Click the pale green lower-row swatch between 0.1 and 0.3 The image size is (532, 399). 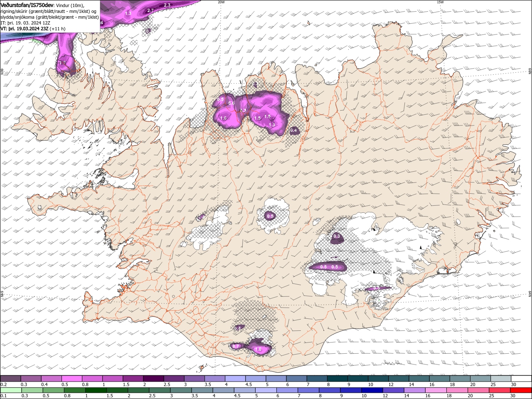[x=11, y=390]
